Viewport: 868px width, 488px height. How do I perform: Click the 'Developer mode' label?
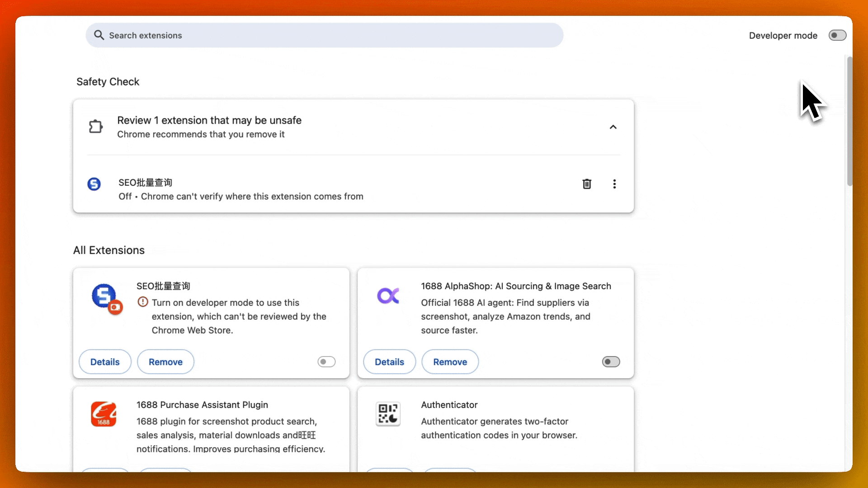pyautogui.click(x=783, y=35)
